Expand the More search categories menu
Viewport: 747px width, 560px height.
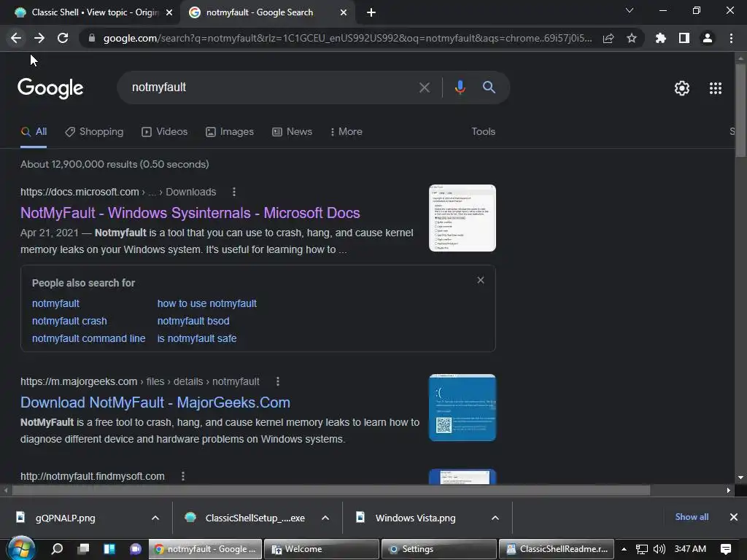(x=347, y=132)
